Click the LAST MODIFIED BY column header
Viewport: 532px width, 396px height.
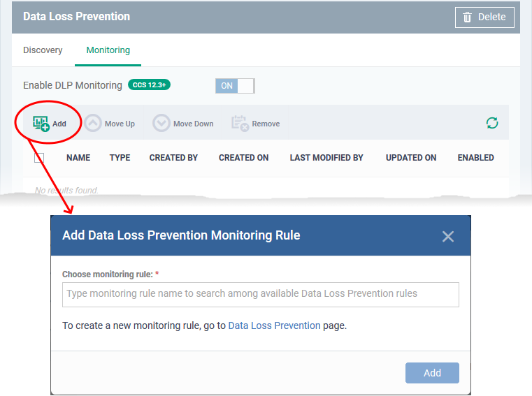(x=326, y=158)
